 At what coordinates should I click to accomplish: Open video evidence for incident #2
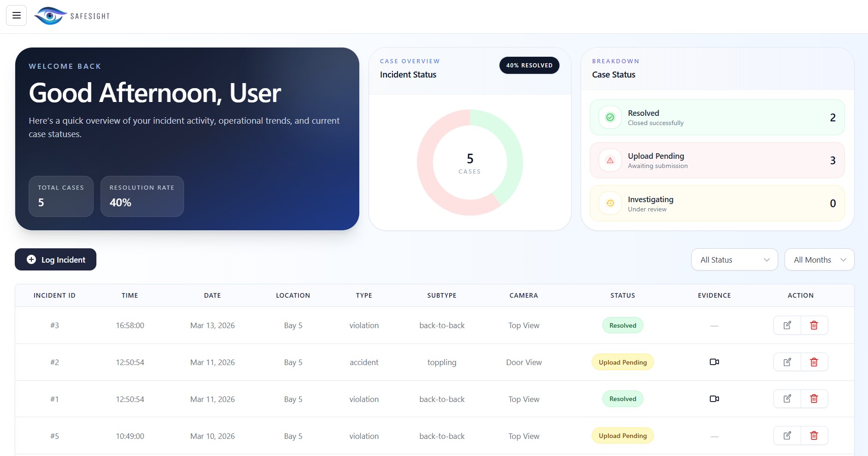714,362
